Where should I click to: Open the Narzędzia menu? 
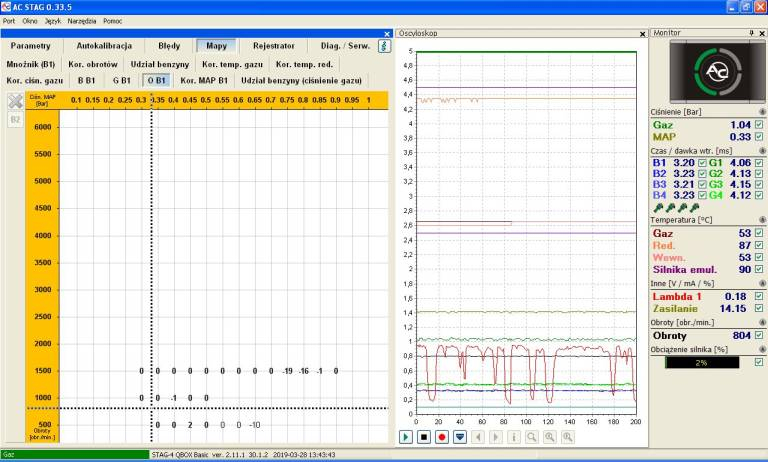[x=82, y=21]
